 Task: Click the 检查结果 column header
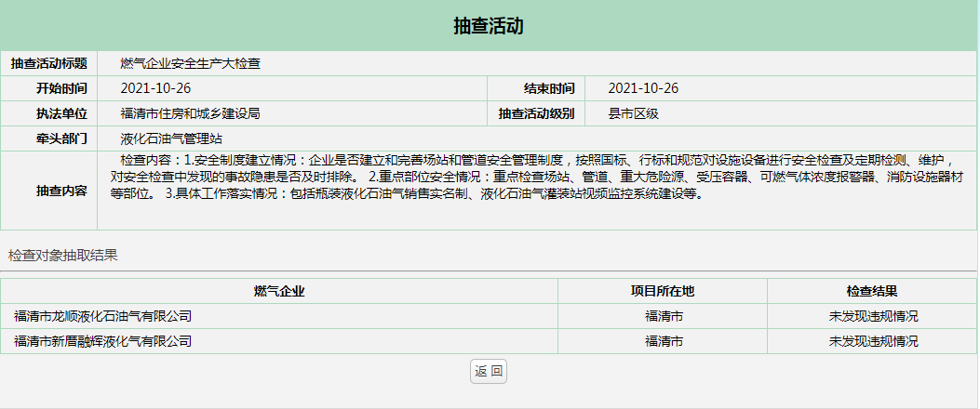[x=872, y=291]
